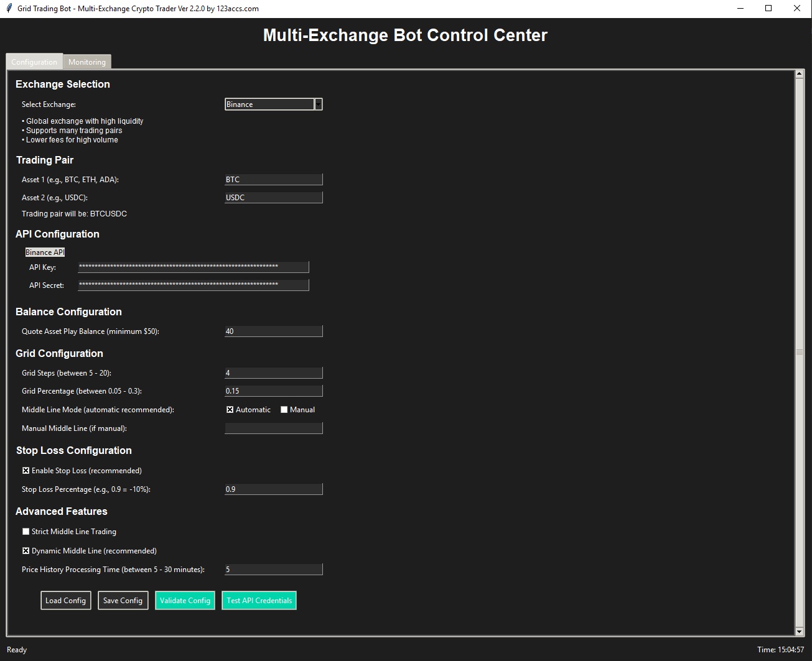Click the Binance exchange combo box field

[x=269, y=104]
